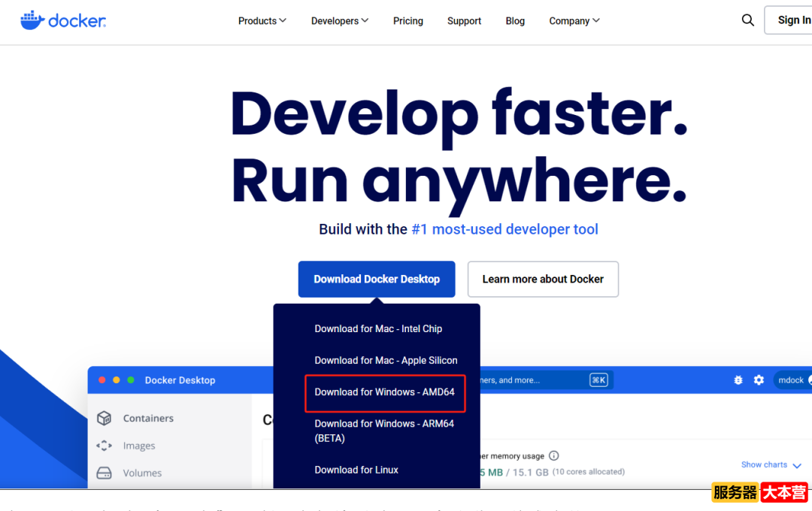Go to the Blog
This screenshot has width=812, height=511.
pos(515,21)
